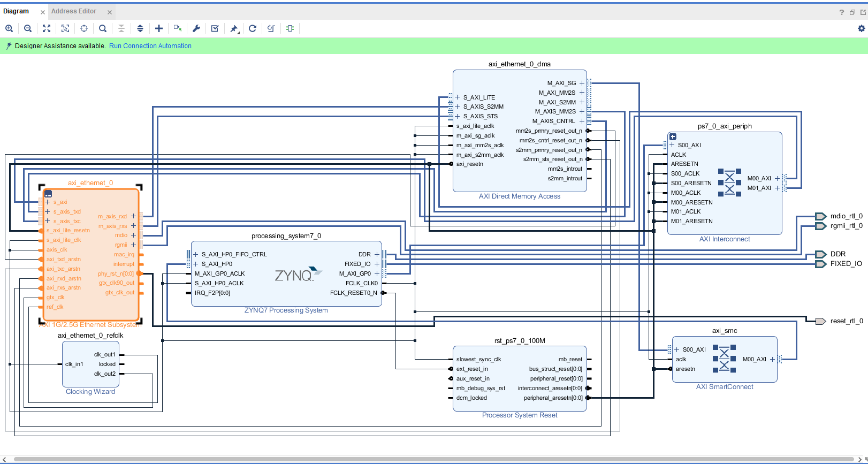
Task: Expand mdio interface on axi_ethernet_0
Action: click(133, 235)
